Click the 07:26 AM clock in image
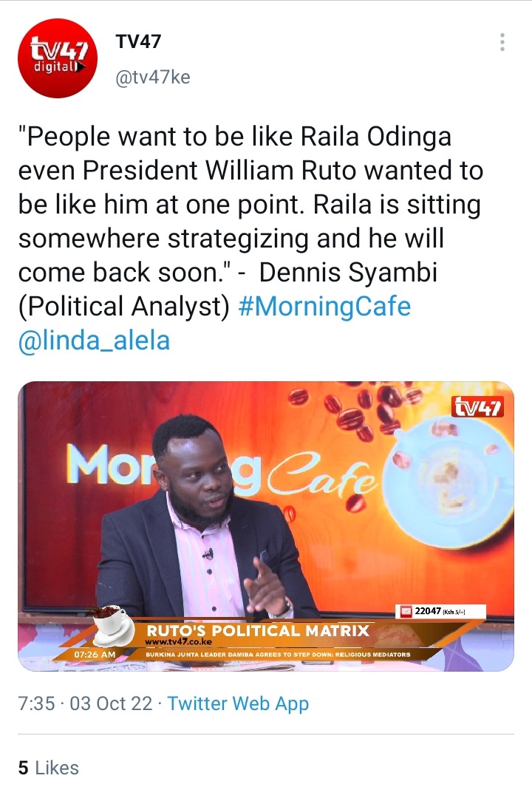532x798 pixels. point(95,655)
